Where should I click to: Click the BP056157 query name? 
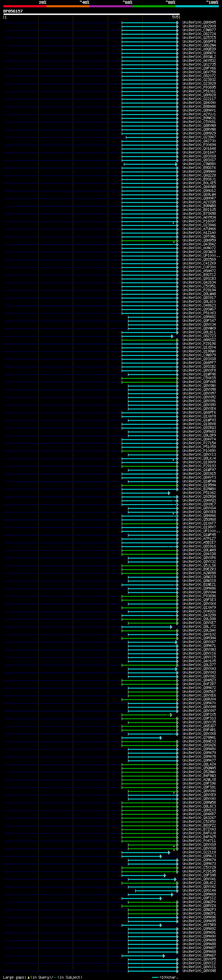(13, 11)
